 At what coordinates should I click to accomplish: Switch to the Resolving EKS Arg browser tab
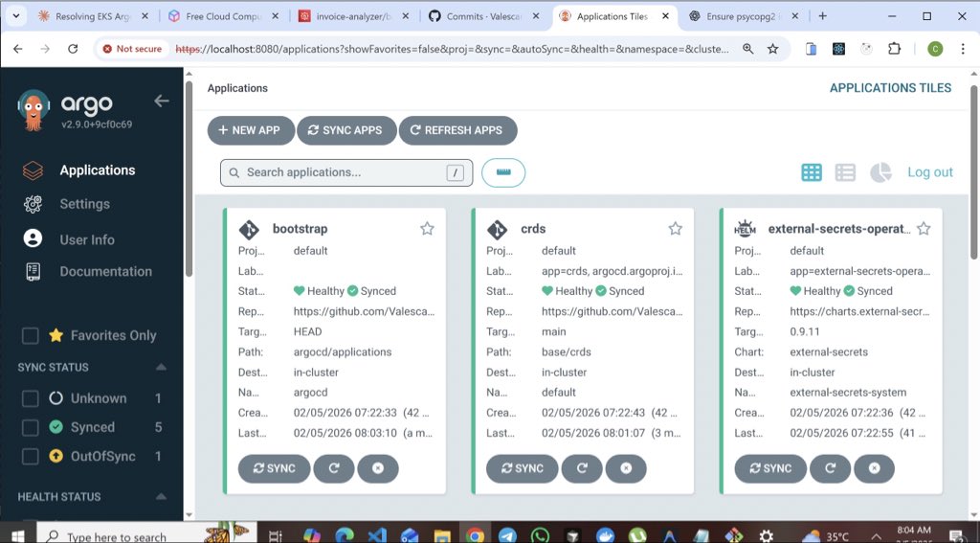[x=92, y=16]
